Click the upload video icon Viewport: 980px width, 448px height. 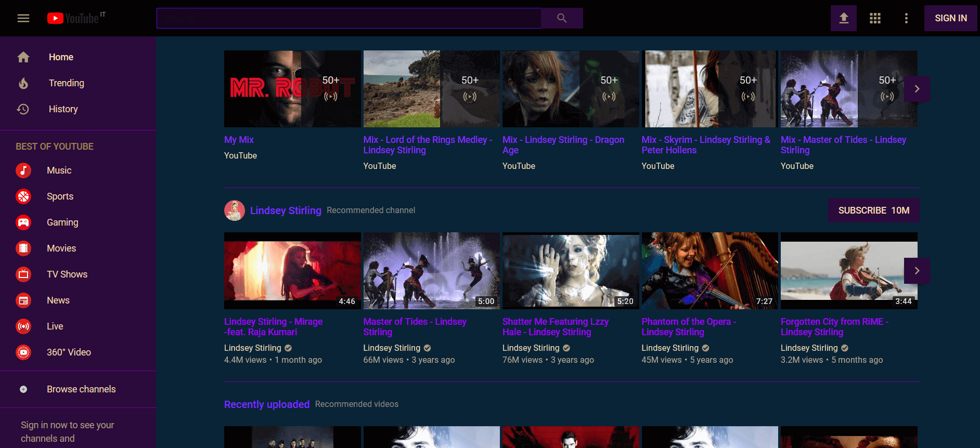point(844,18)
